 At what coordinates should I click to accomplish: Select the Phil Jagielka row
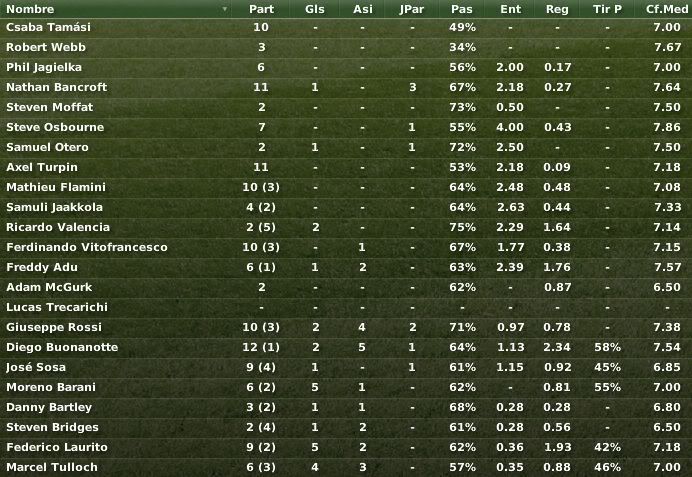coord(346,67)
